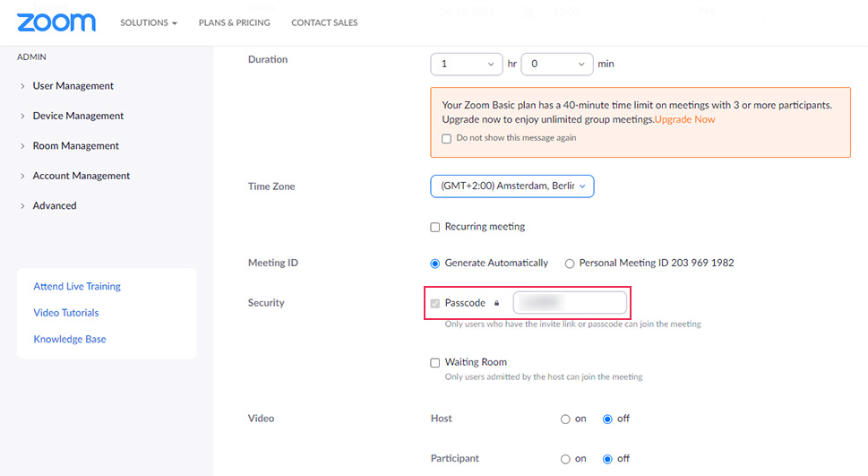Open the duration hours dropdown
Screen dimensions: 868x476
(x=467, y=65)
